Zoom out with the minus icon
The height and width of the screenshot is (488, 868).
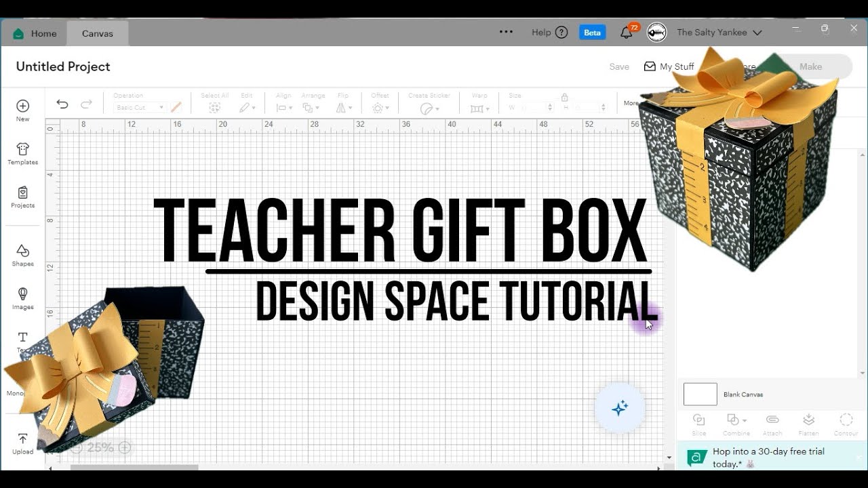pyautogui.click(x=77, y=447)
